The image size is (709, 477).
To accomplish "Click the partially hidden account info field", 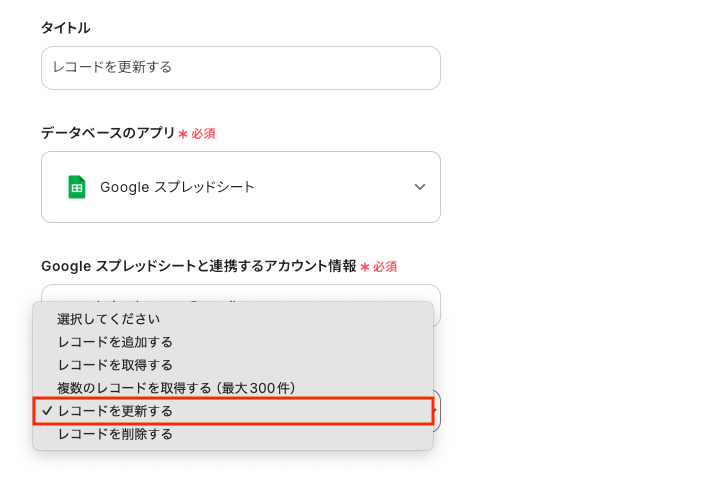I will [x=240, y=293].
